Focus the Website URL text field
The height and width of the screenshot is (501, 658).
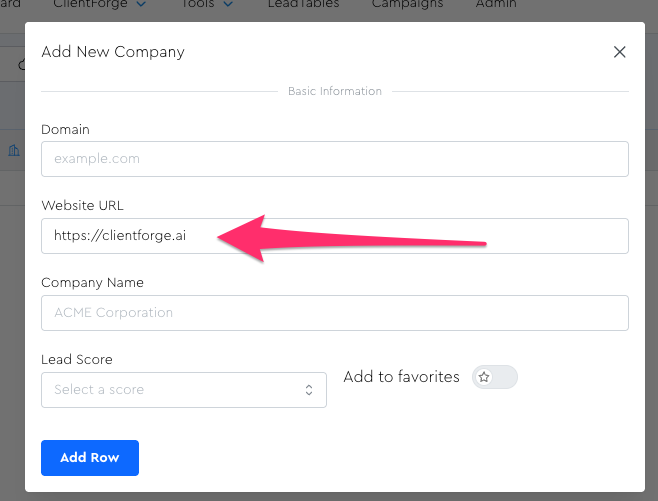334,236
